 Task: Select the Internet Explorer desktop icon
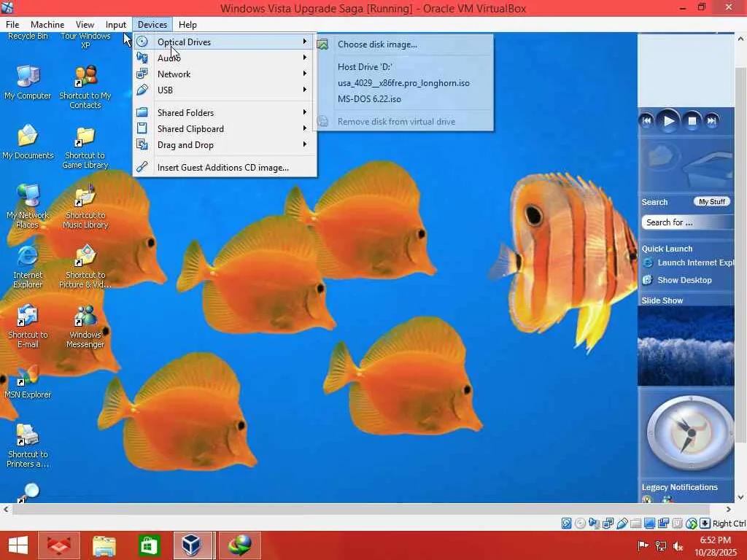pyautogui.click(x=28, y=266)
